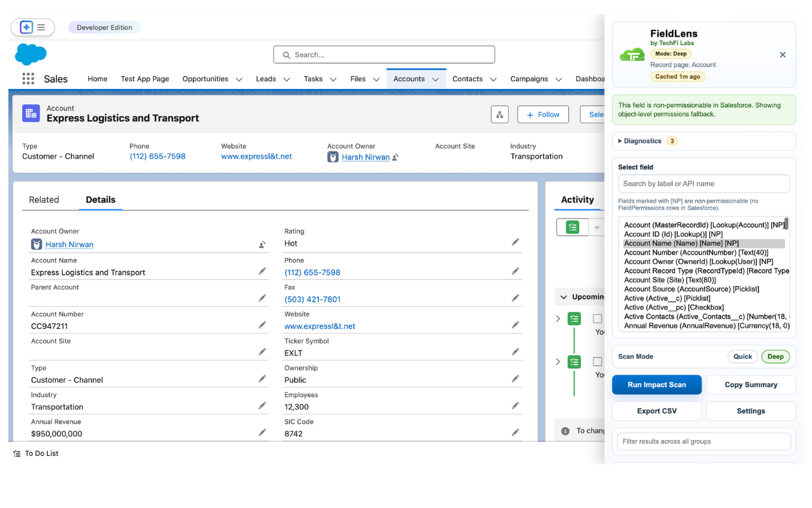
Task: Click change owner icon in Details section
Action: point(262,244)
